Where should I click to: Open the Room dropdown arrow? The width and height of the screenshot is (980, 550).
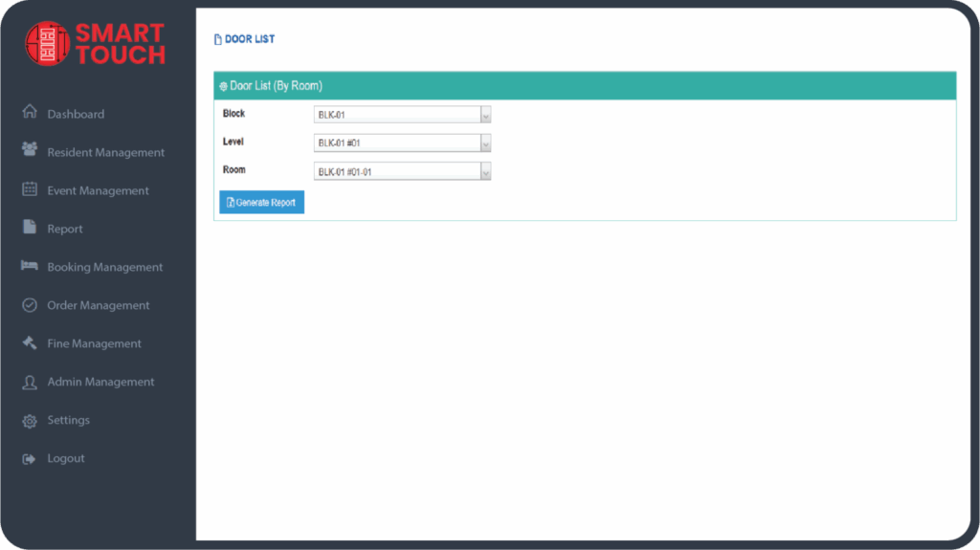click(485, 172)
